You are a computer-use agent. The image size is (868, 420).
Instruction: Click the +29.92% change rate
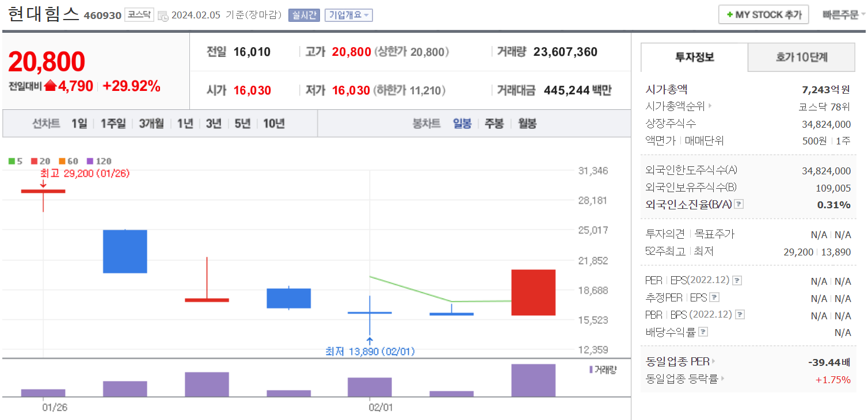coord(131,86)
